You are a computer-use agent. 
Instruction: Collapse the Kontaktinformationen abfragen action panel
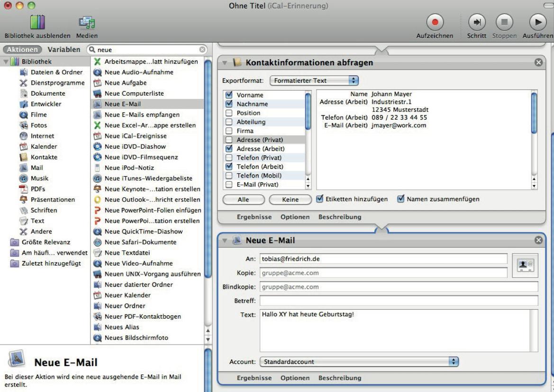(224, 63)
